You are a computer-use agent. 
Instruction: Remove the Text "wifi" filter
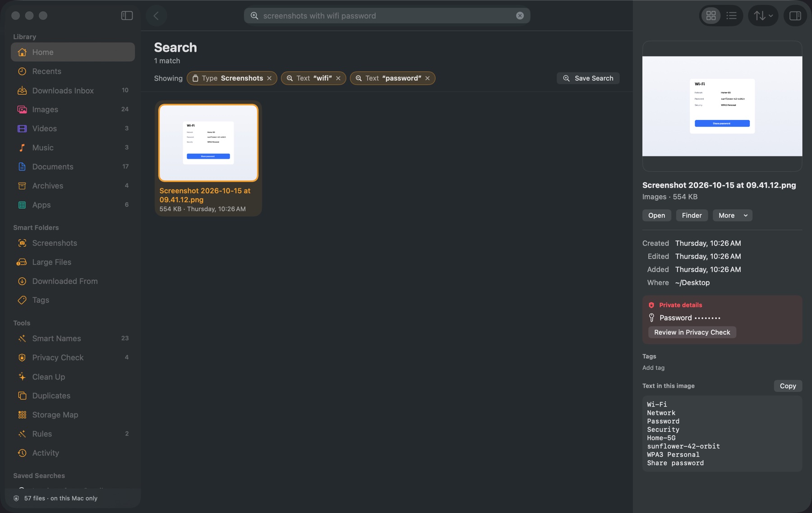tap(338, 78)
